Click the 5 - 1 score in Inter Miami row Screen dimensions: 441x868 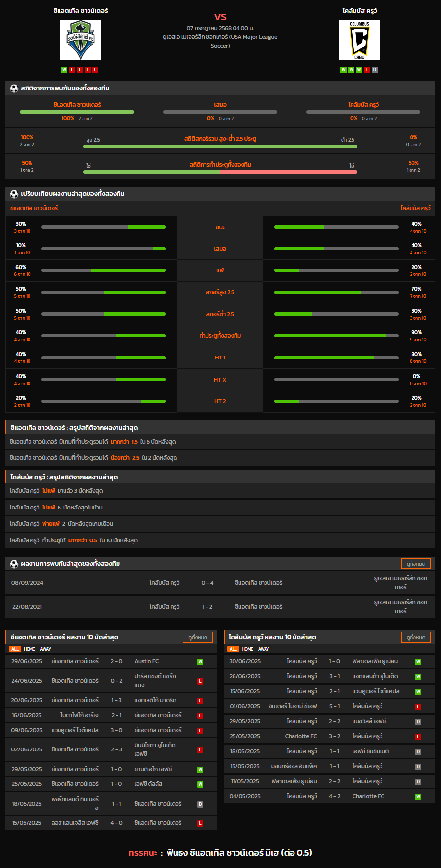click(335, 706)
